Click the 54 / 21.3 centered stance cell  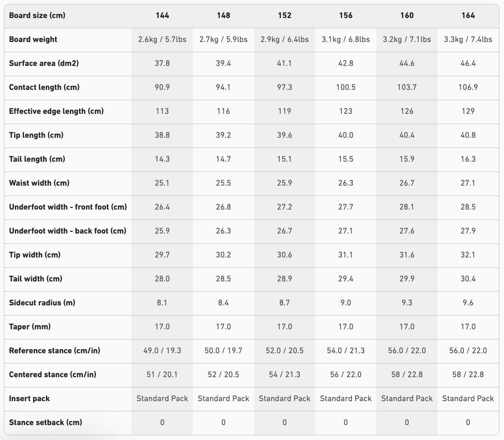click(284, 374)
